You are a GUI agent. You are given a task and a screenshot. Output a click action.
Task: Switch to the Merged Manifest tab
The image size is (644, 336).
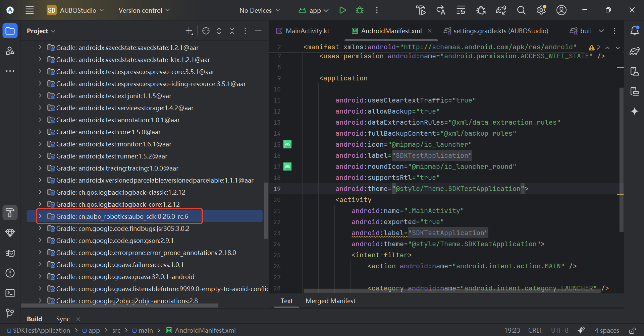point(330,301)
